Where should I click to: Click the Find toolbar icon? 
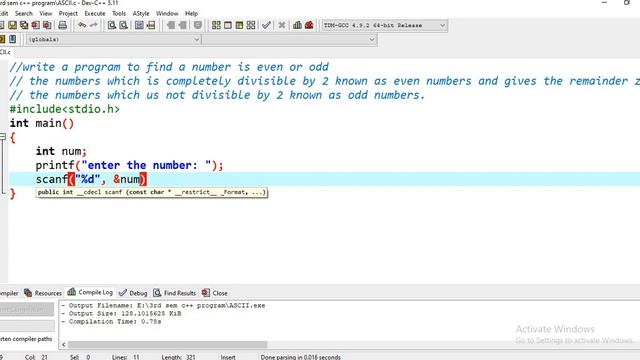pos(111,25)
